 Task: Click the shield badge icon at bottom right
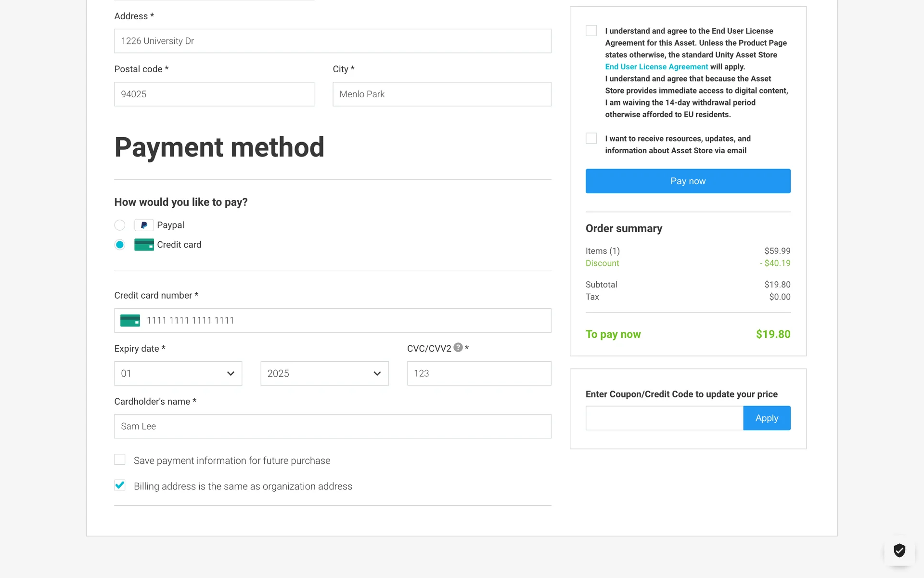[x=899, y=550]
